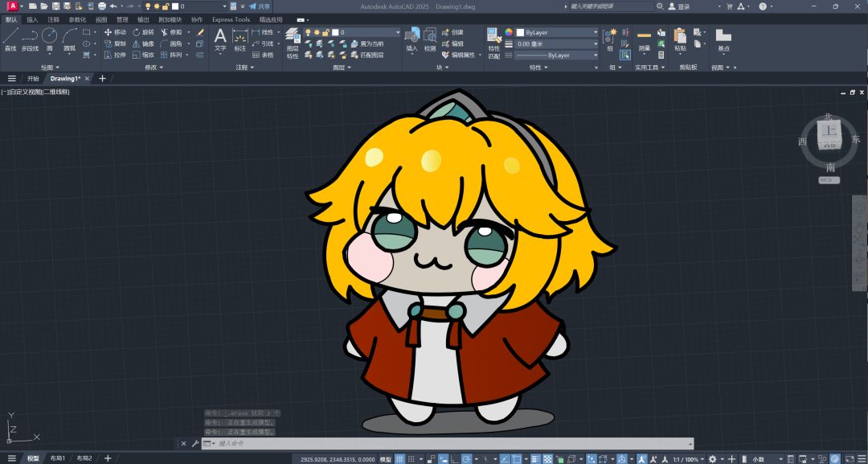
Task: Insert a Table (表格)
Action: click(x=263, y=55)
